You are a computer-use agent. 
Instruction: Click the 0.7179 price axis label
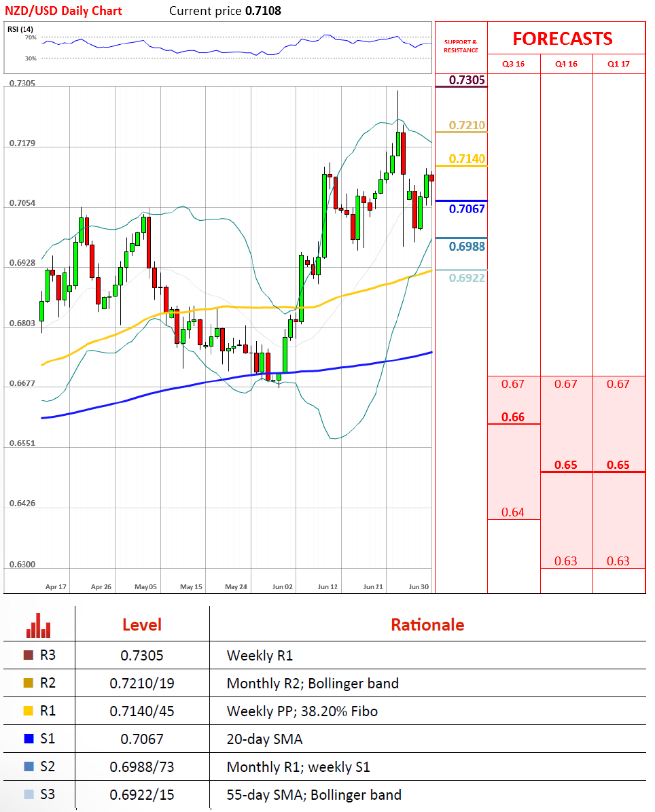click(x=22, y=143)
